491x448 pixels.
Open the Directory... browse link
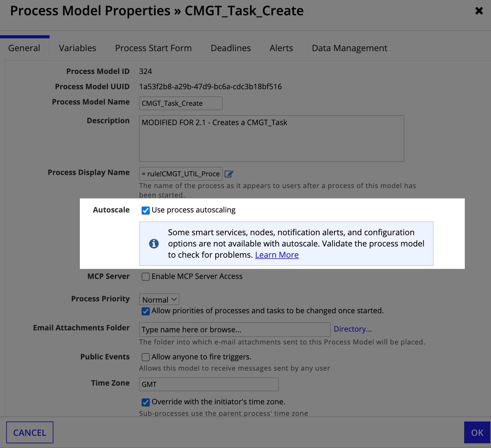352,329
